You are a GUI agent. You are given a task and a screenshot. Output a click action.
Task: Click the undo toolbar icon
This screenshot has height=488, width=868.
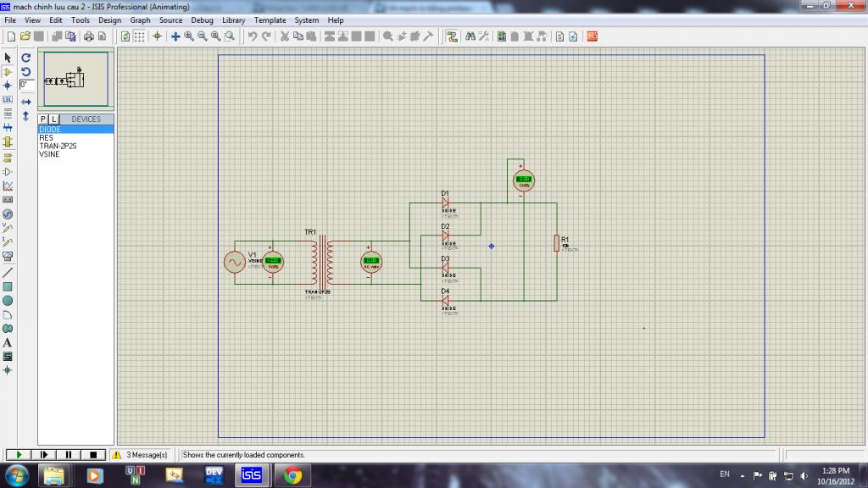pyautogui.click(x=253, y=36)
